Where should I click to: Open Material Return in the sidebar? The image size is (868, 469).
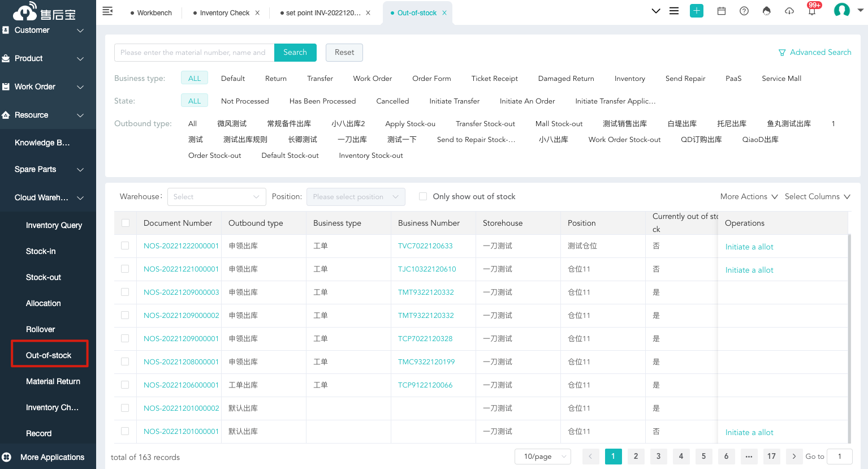(x=53, y=381)
